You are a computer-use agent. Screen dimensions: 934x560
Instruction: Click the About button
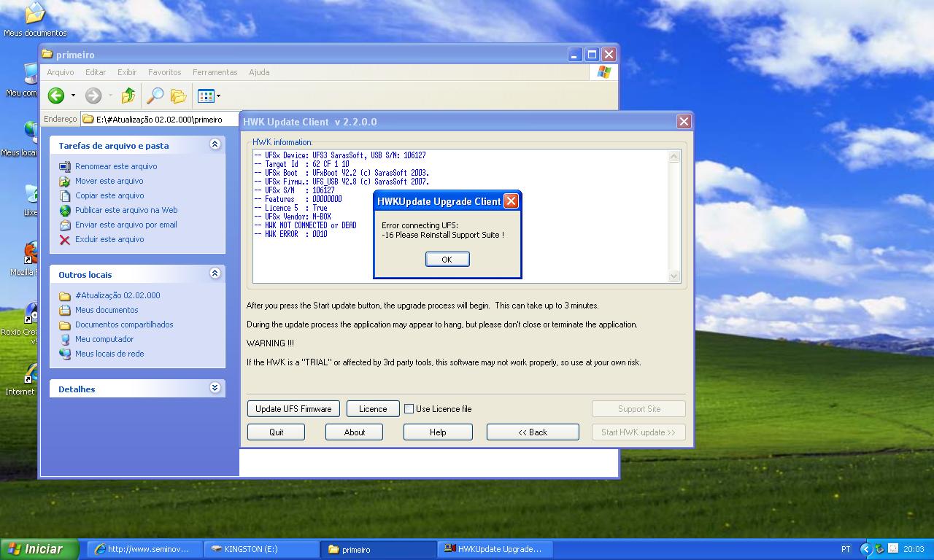tap(355, 432)
